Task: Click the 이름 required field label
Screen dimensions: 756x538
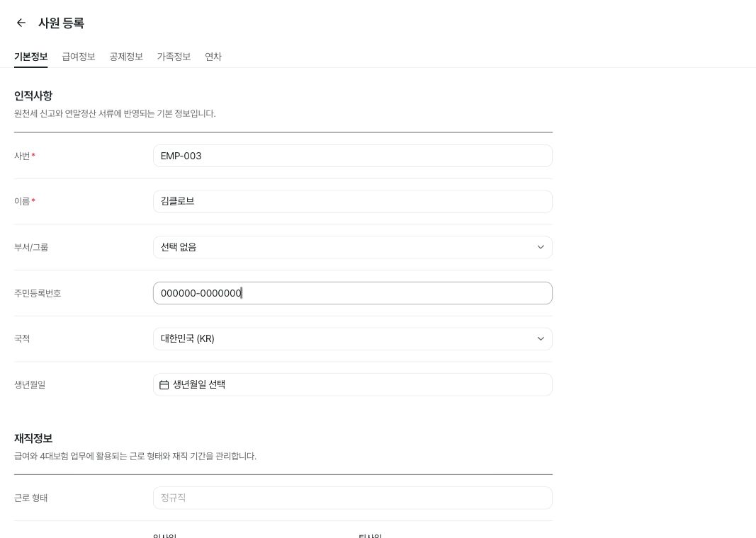Action: (x=25, y=201)
